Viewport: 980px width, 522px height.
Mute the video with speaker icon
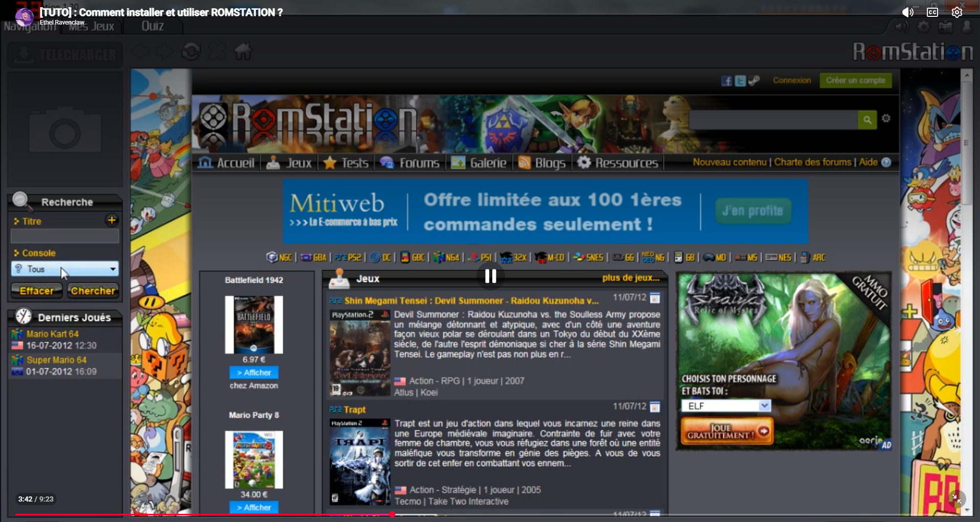[907, 12]
